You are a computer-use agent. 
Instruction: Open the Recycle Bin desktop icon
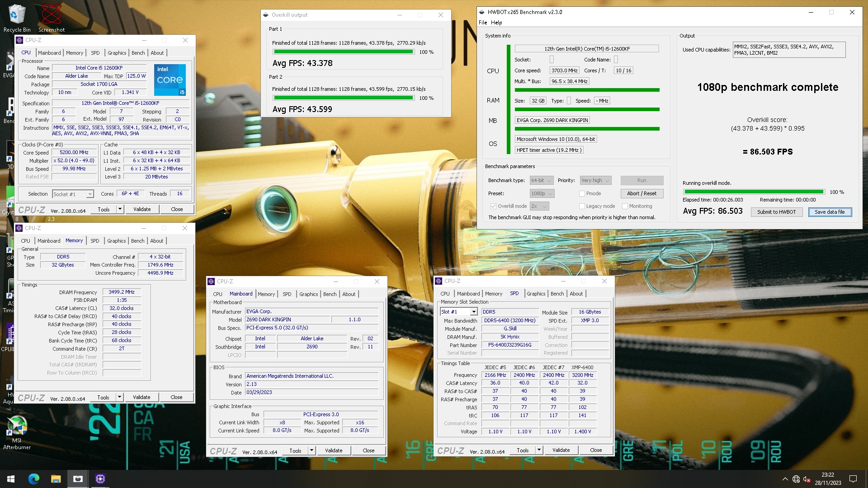tap(17, 18)
